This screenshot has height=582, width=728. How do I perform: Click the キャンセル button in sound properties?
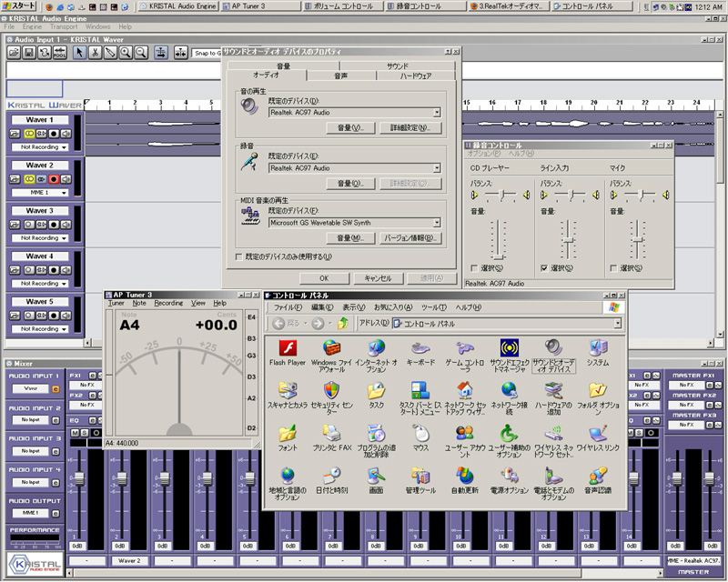click(x=378, y=278)
